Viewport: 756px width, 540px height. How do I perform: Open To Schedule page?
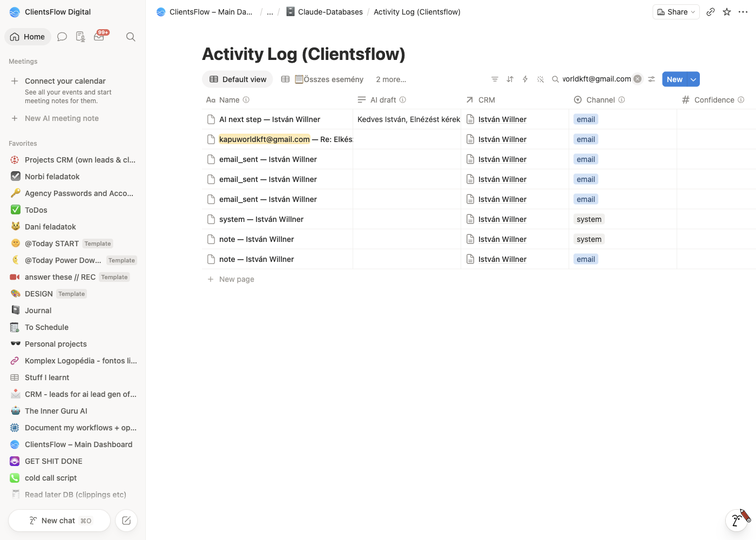coord(73,327)
